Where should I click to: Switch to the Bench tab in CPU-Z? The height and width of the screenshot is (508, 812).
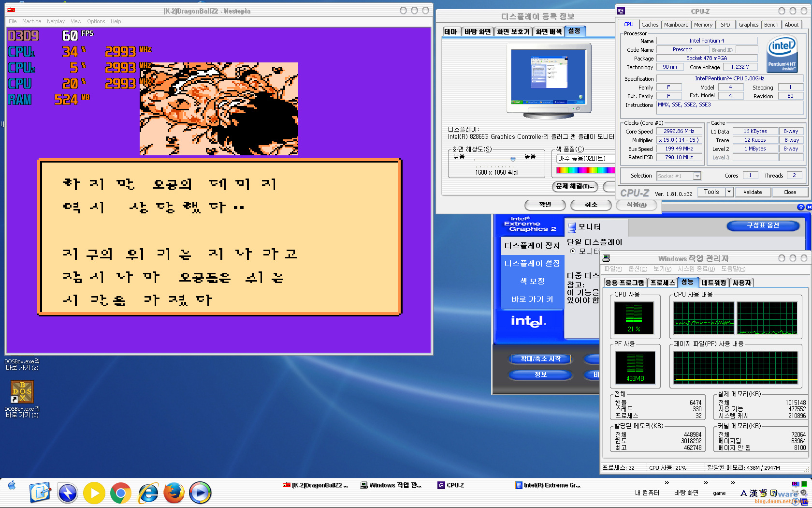coord(771,25)
